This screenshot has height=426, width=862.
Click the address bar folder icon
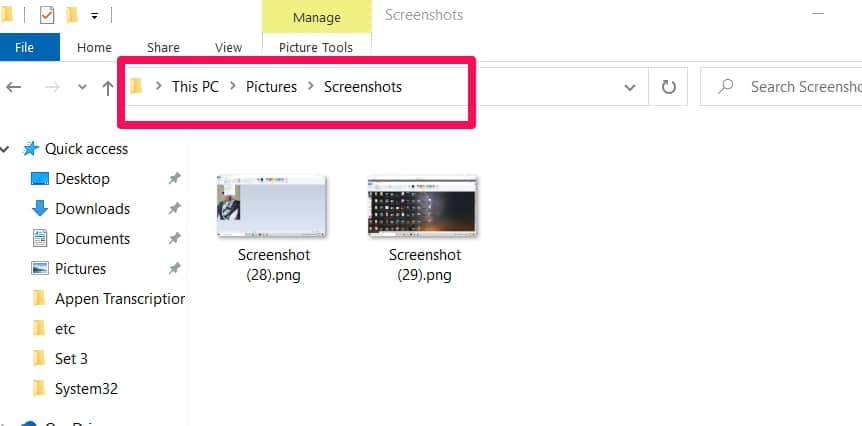(136, 86)
